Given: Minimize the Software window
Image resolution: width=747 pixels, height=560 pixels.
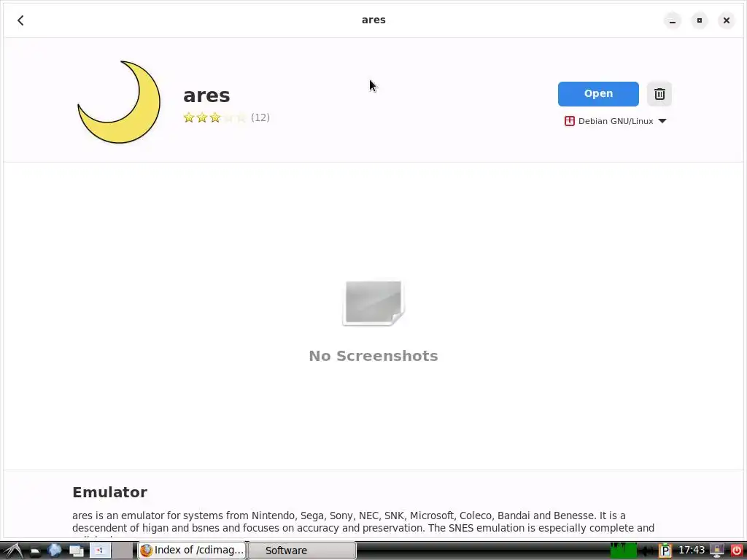Looking at the screenshot, I should (672, 20).
